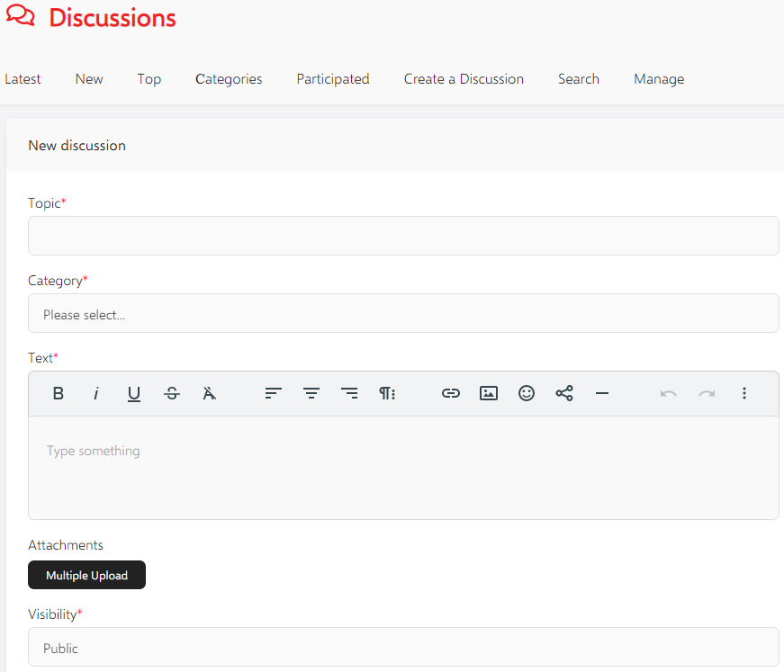The image size is (784, 672).
Task: Insert a hyperlink
Action: [450, 393]
